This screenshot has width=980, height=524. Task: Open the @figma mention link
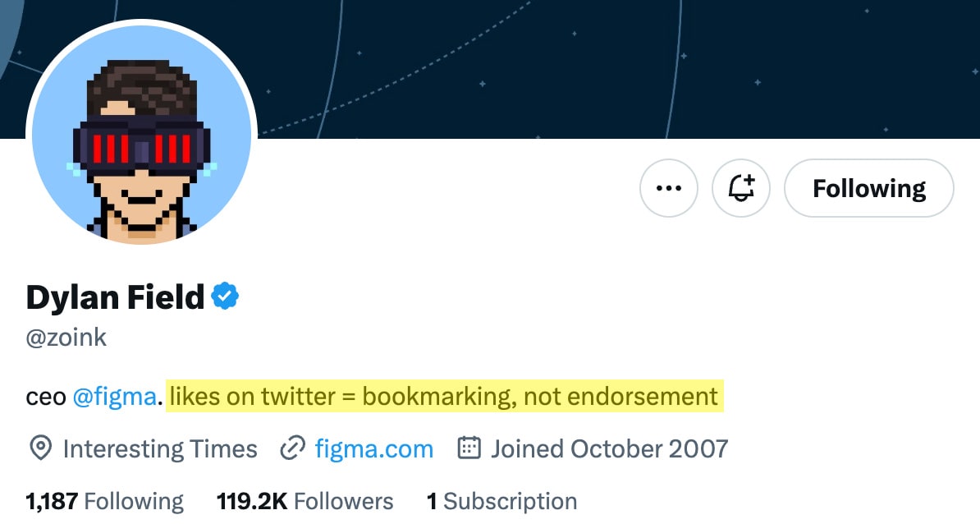click(114, 397)
